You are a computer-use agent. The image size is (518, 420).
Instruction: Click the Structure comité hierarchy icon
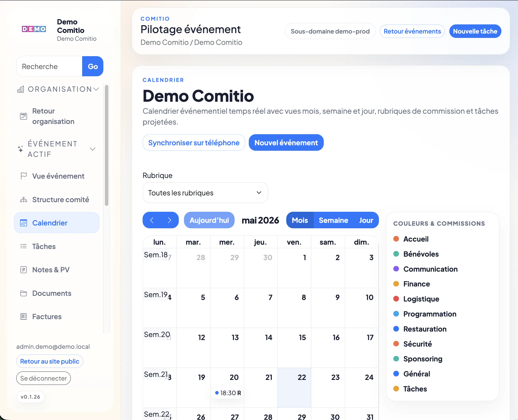24,200
